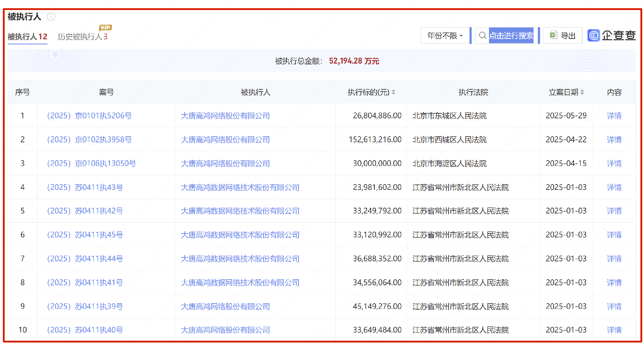644x345 pixels.
Task: Open case (2025)苏0411执42号
Action: click(x=85, y=211)
